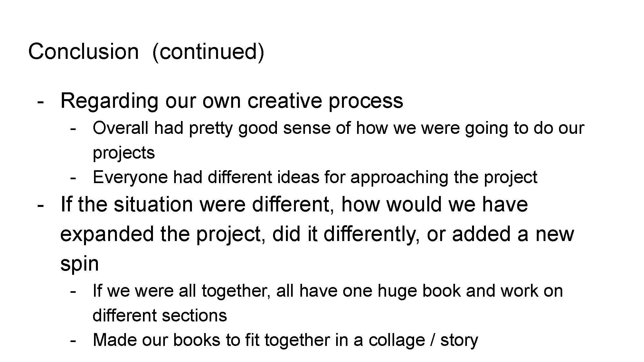Screen dimensions: 644x362
Task: Click the words collage / story
Action: point(423,340)
